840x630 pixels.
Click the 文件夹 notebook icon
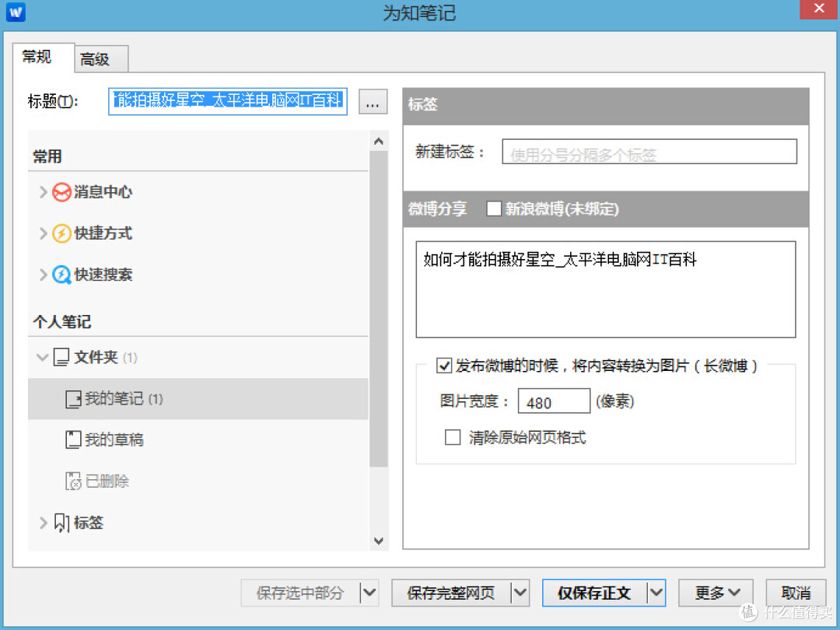(x=61, y=357)
